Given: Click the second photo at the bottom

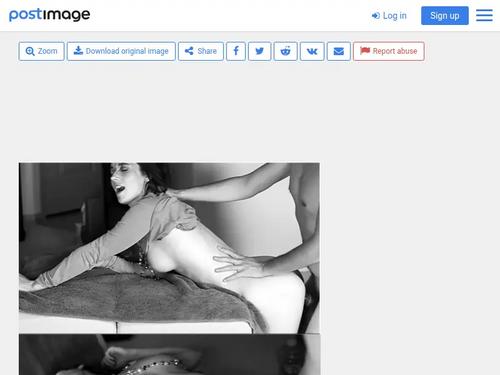Looking at the screenshot, I should click(169, 354).
